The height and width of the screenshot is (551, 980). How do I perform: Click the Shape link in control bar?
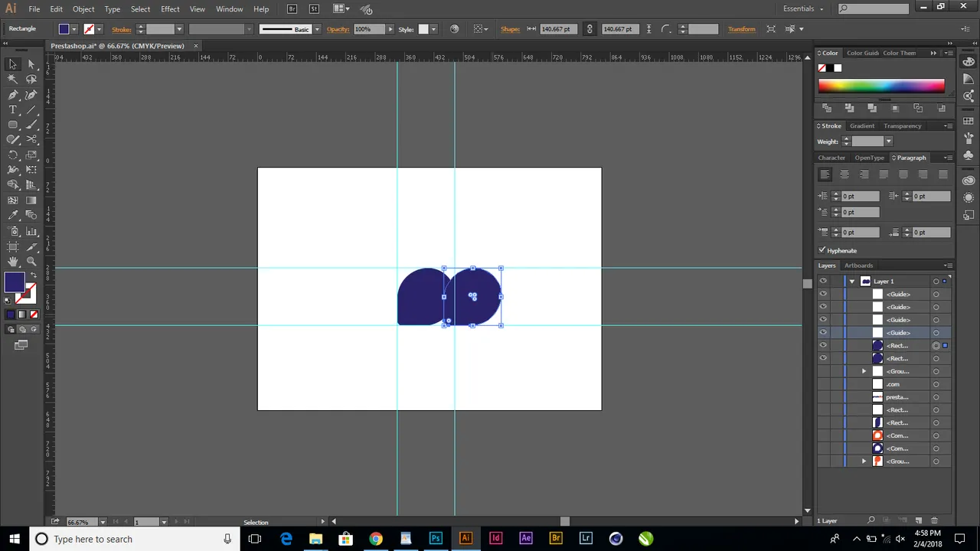(x=510, y=29)
